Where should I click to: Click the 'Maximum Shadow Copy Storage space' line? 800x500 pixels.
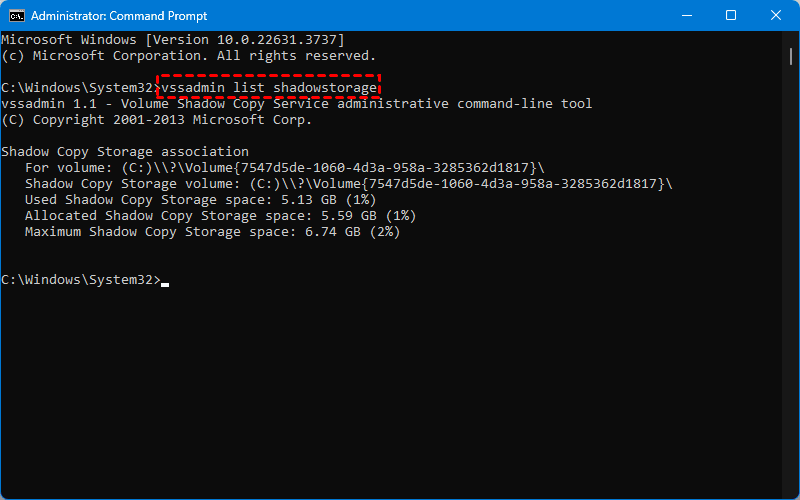[212, 232]
